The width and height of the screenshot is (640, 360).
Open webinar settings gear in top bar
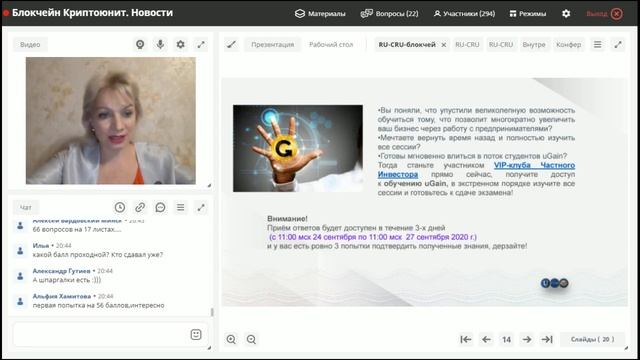click(x=566, y=13)
